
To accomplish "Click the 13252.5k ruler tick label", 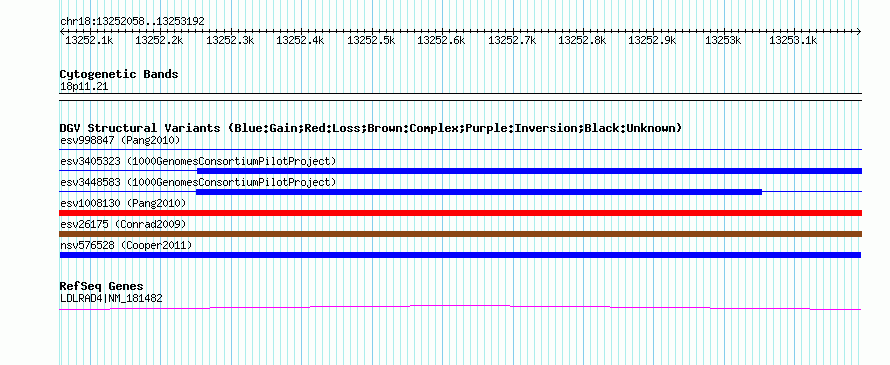I will click(371, 40).
